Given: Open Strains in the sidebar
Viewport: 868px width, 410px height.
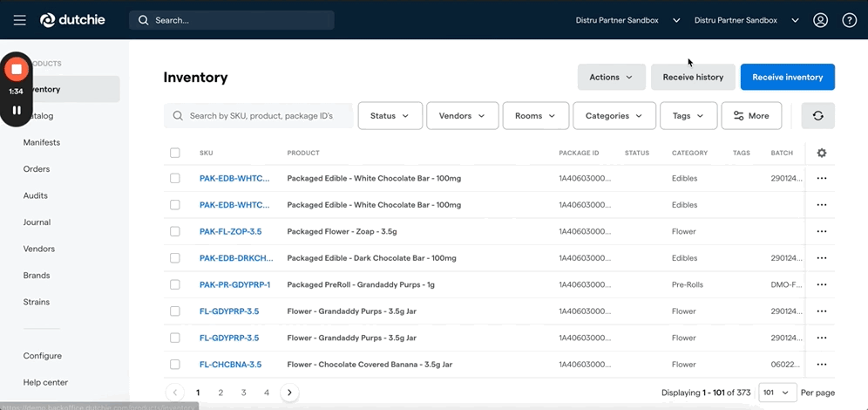Looking at the screenshot, I should tap(37, 302).
